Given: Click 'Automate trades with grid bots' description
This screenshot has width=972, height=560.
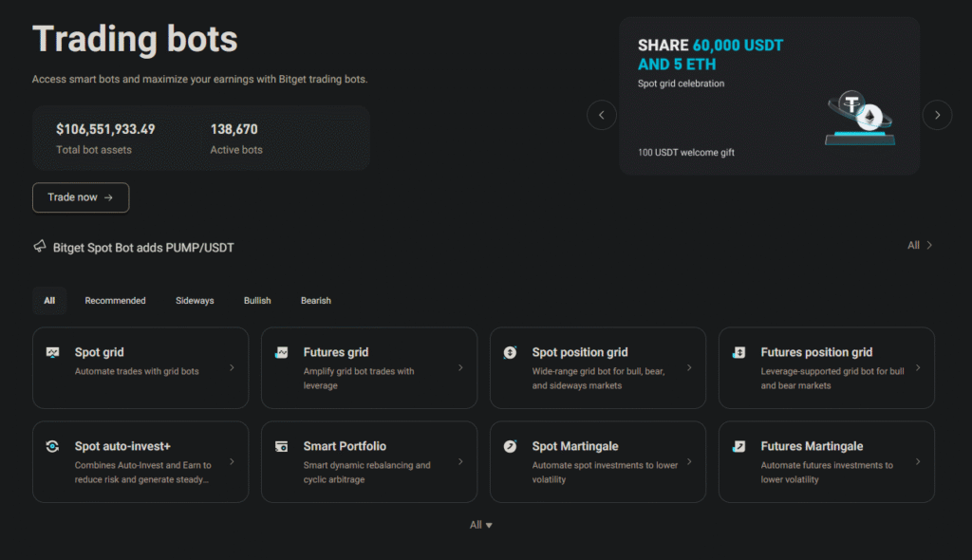Looking at the screenshot, I should pyautogui.click(x=137, y=371).
